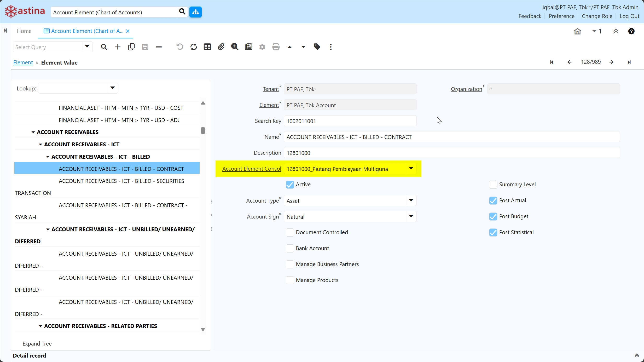Enable the Summary Level checkbox

click(493, 185)
